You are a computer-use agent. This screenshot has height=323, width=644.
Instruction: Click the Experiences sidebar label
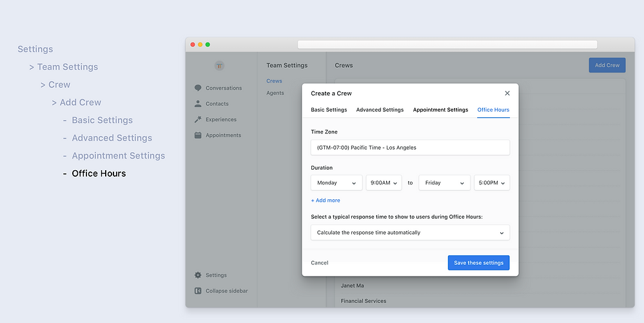pyautogui.click(x=221, y=119)
